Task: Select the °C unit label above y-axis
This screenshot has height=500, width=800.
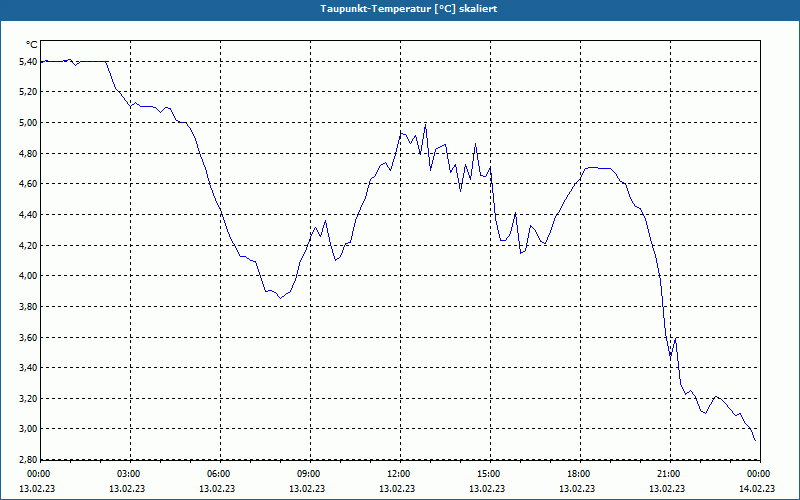Action: [32, 45]
